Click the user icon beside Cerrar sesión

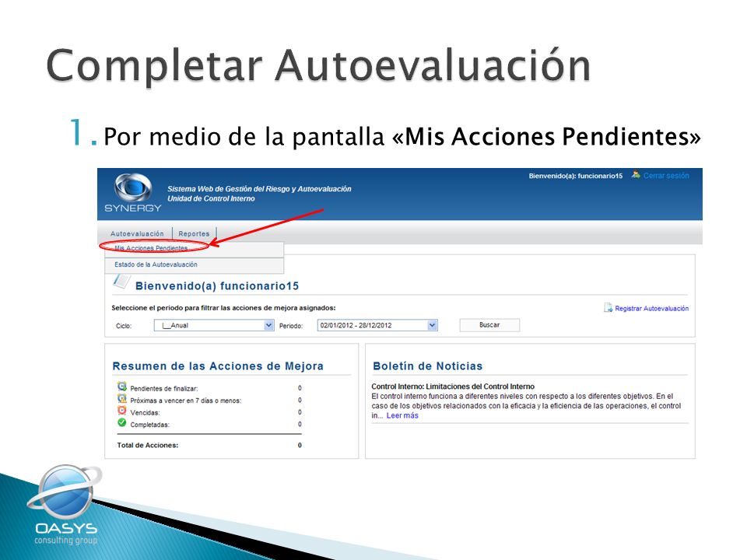636,175
